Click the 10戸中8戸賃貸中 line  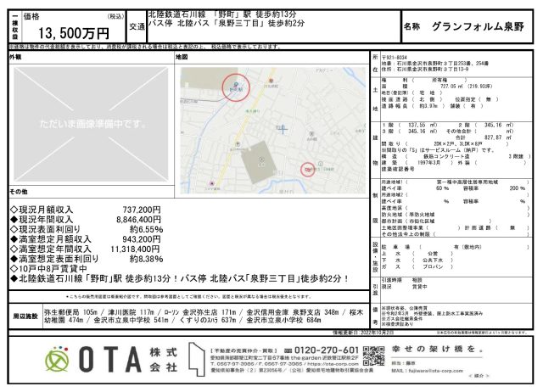49,268
